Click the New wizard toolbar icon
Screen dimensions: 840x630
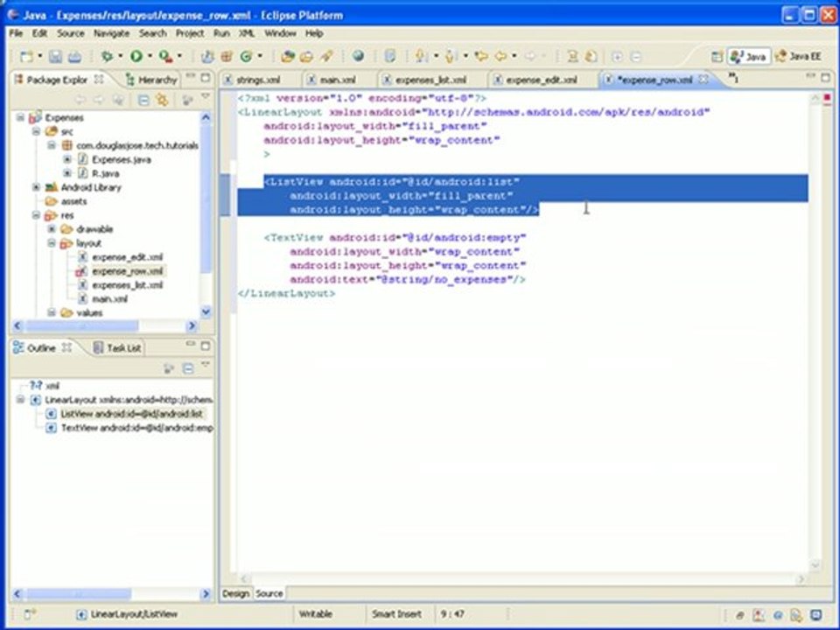click(26, 56)
